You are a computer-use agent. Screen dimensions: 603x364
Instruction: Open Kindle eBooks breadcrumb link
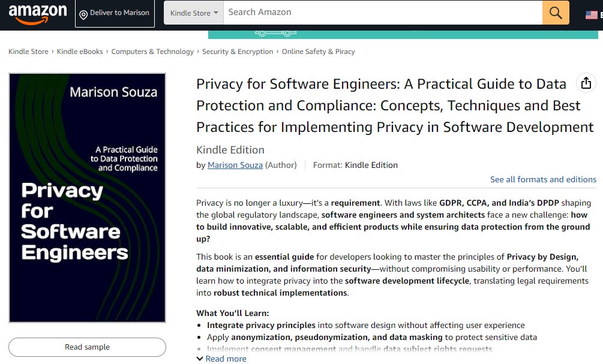coord(80,52)
